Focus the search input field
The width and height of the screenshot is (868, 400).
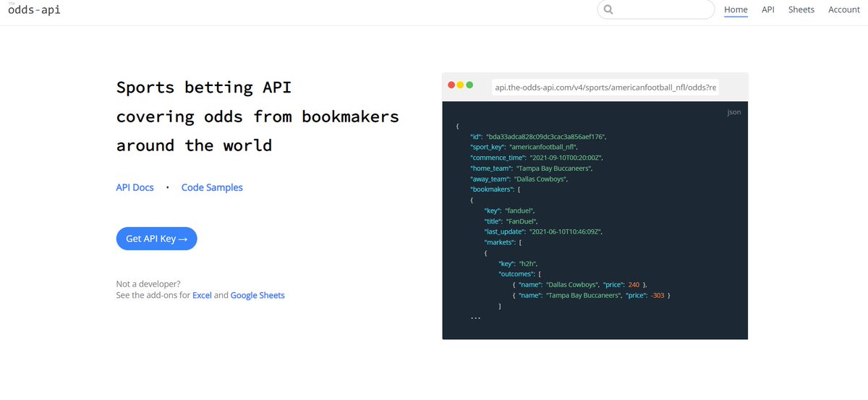(656, 9)
